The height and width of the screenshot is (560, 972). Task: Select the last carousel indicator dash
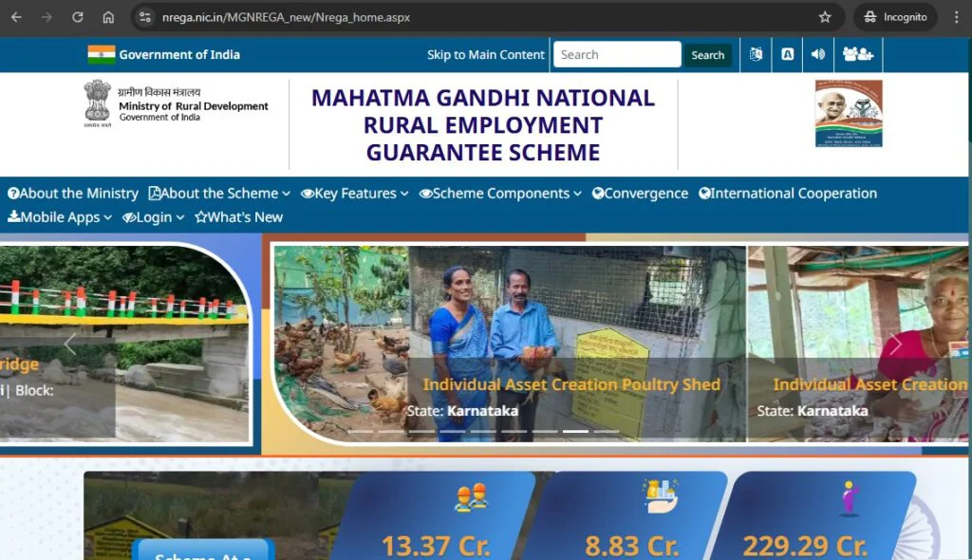pos(607,431)
